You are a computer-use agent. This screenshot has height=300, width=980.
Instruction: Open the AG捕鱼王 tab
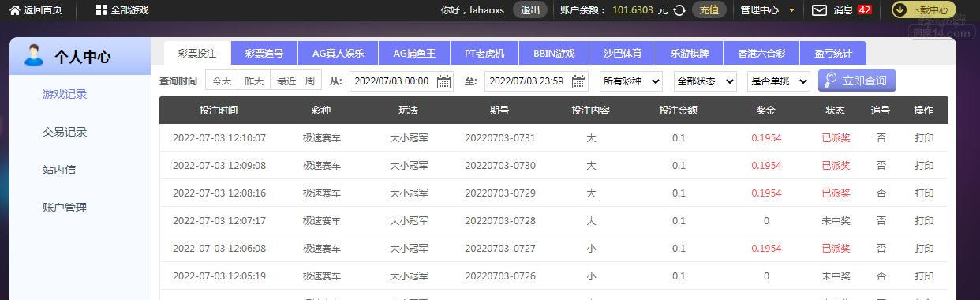click(414, 54)
